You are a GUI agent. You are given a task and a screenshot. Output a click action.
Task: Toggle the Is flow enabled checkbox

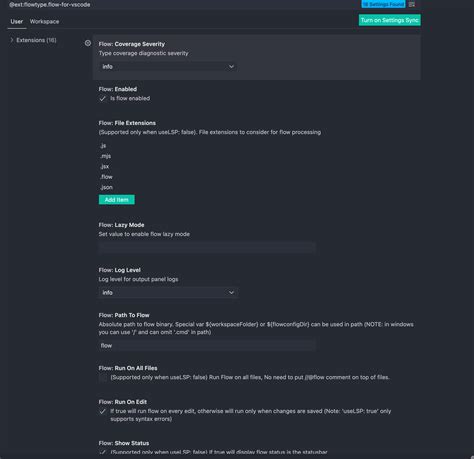[103, 98]
